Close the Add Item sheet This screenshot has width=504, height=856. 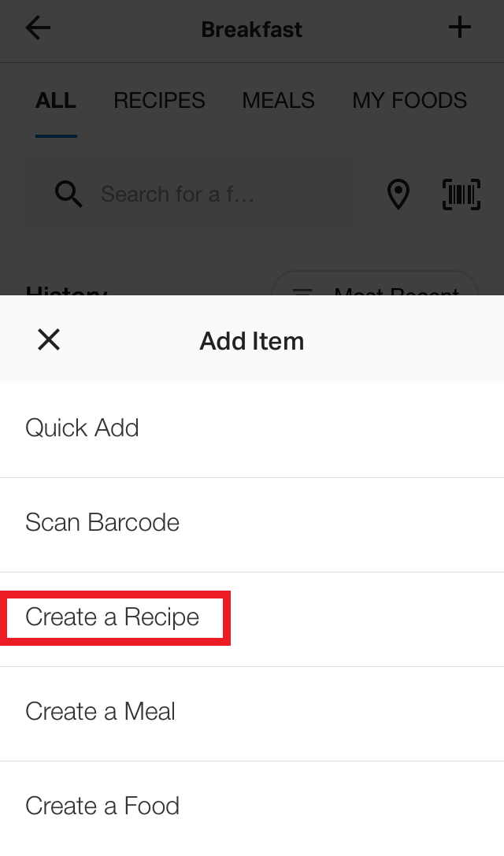click(49, 339)
